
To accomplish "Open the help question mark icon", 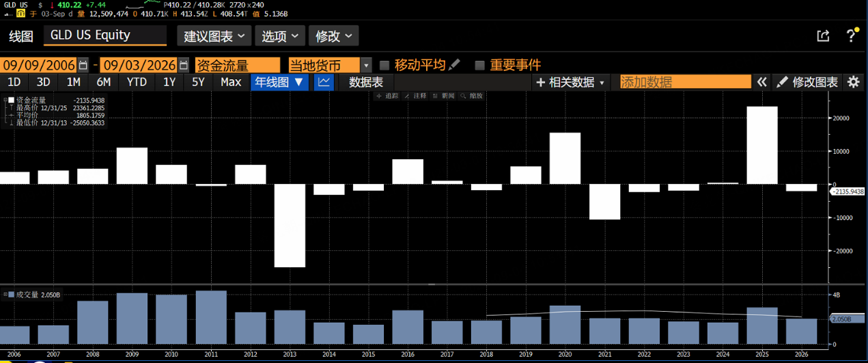I will tap(852, 35).
